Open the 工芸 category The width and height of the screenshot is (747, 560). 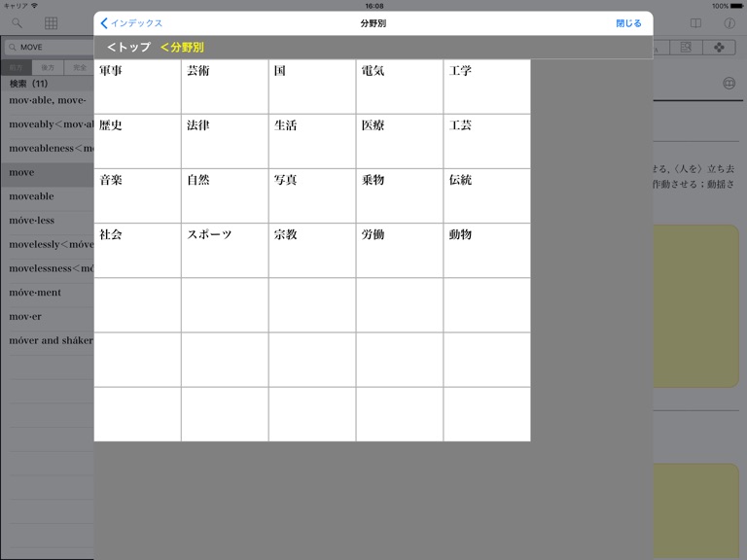(487, 141)
